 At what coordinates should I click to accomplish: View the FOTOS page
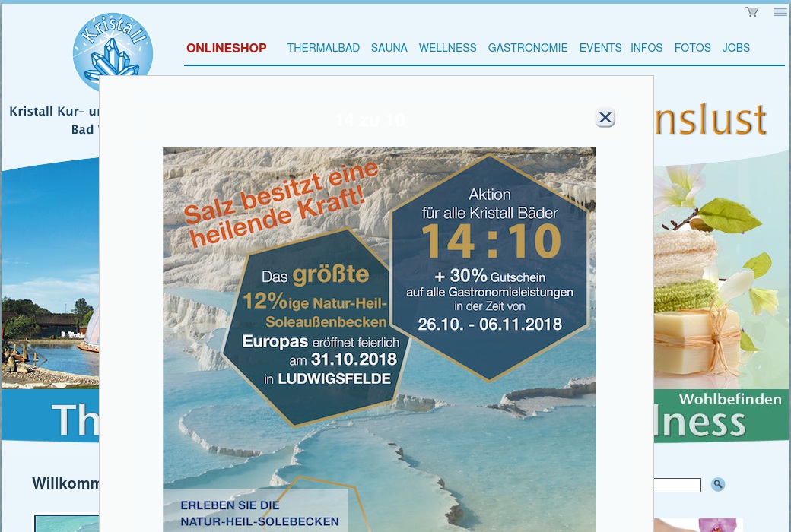692,48
